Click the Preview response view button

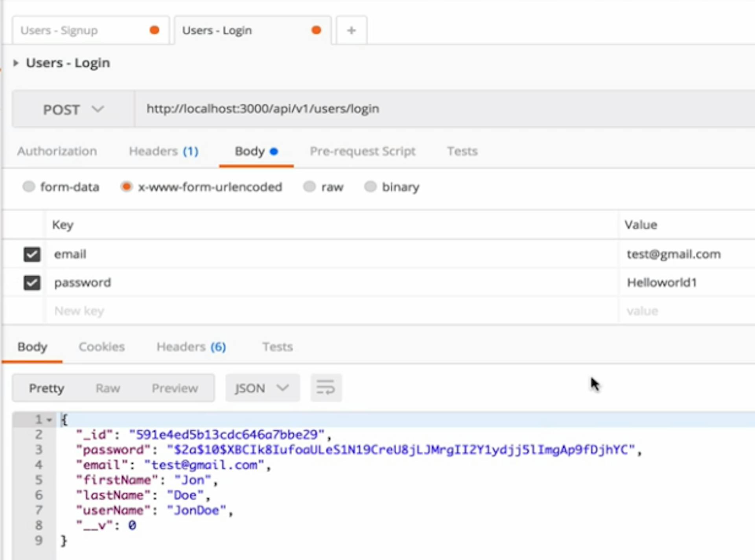coord(175,388)
